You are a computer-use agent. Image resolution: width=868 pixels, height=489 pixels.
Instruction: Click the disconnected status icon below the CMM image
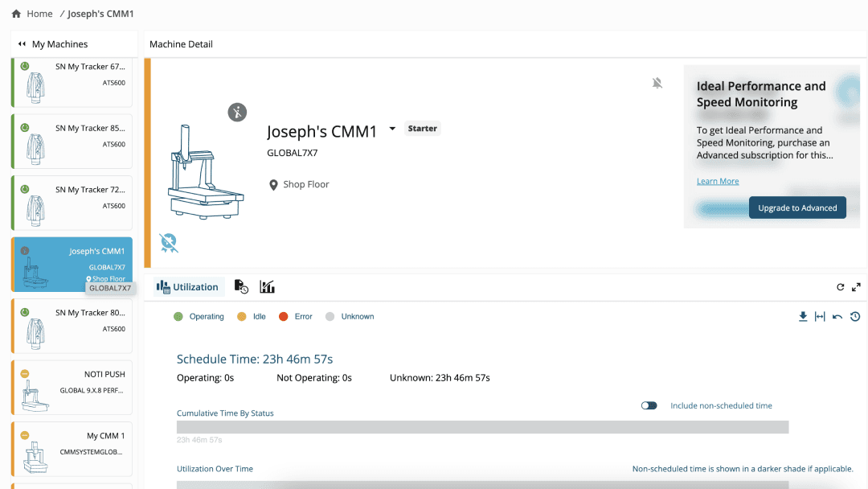pyautogui.click(x=169, y=243)
